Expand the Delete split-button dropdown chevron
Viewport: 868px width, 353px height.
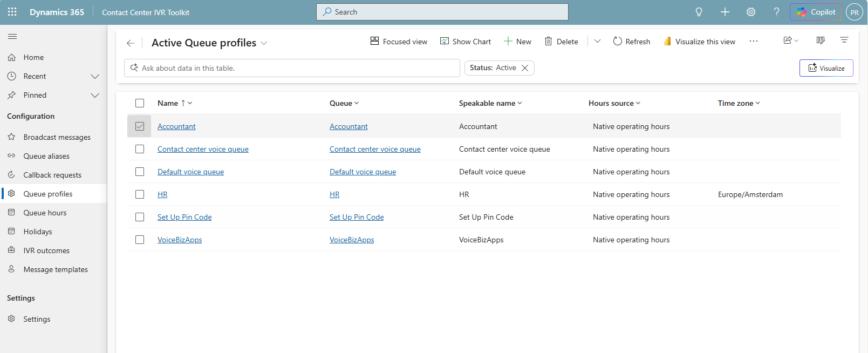coord(597,42)
